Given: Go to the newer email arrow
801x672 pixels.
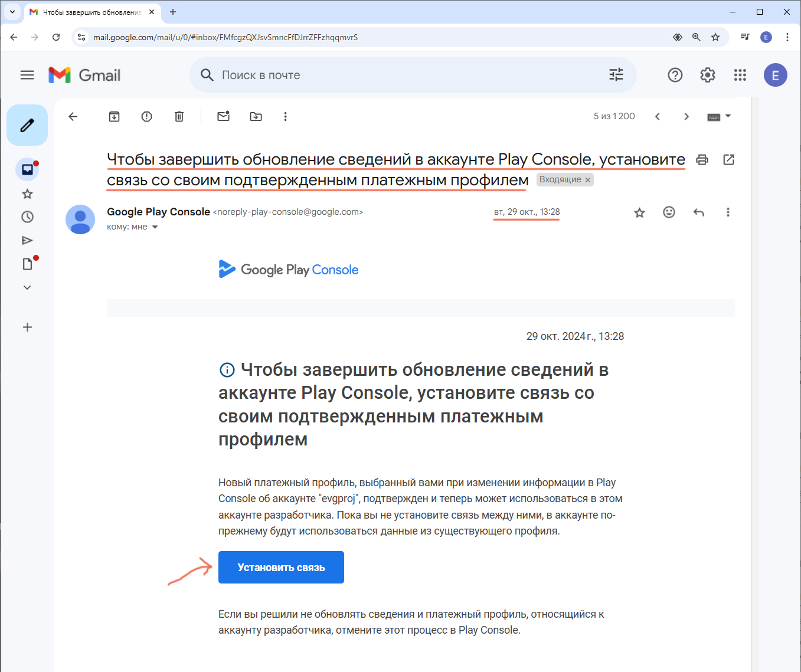Looking at the screenshot, I should pyautogui.click(x=658, y=116).
